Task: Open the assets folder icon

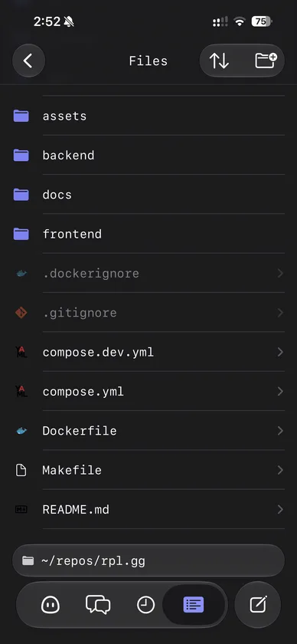Action: click(x=21, y=116)
